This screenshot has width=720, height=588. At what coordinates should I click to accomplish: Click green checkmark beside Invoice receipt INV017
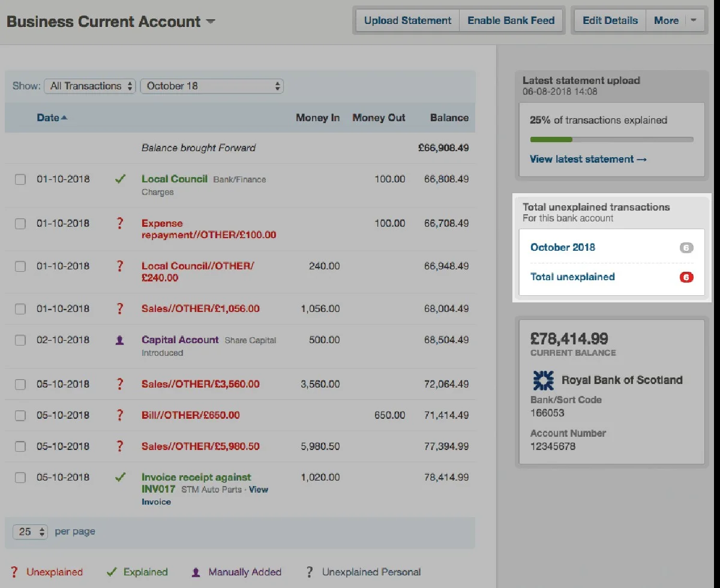pos(120,478)
